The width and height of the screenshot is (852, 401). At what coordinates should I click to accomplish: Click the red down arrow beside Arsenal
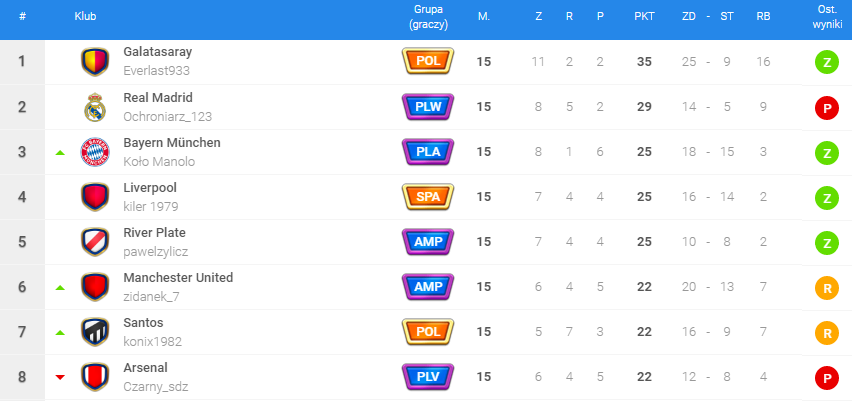coord(60,377)
